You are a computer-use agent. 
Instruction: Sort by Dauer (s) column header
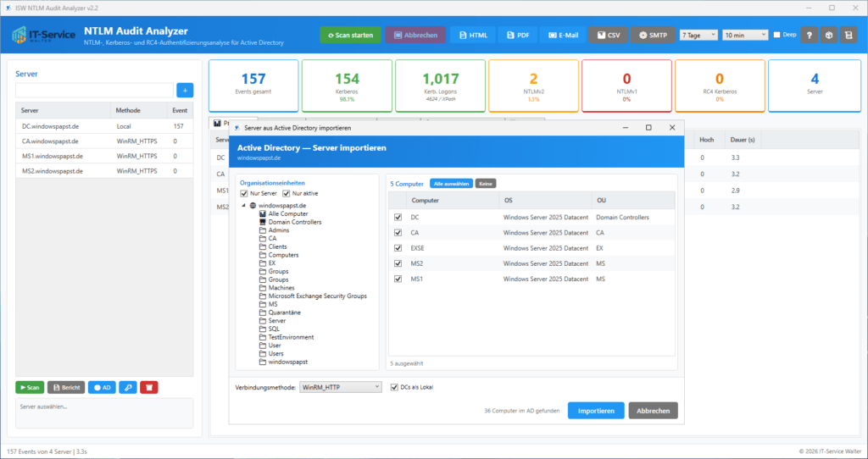[743, 140]
